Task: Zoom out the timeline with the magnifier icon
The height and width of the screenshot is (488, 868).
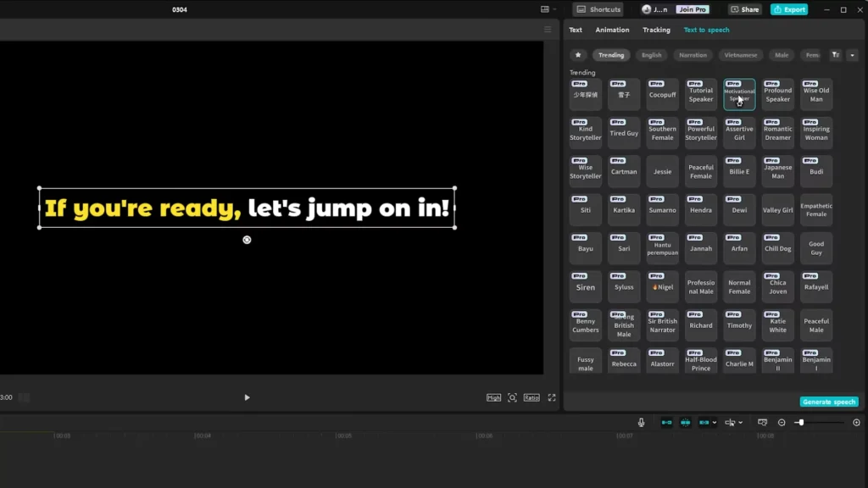Action: coord(782,421)
